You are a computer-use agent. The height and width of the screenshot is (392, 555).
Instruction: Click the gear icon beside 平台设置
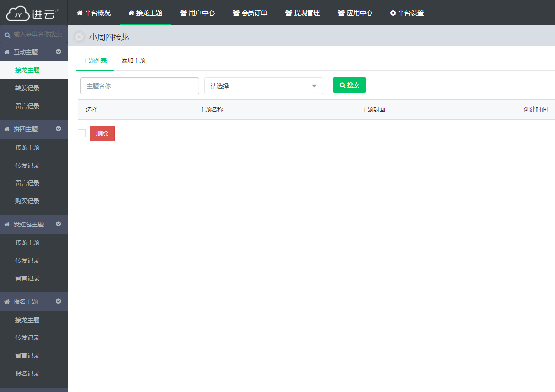[x=393, y=13]
